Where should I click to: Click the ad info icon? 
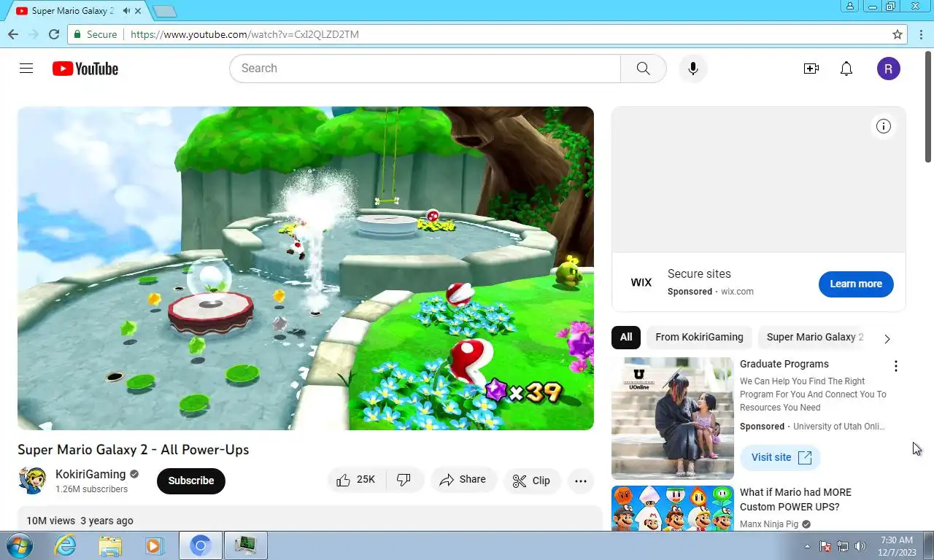pyautogui.click(x=884, y=126)
